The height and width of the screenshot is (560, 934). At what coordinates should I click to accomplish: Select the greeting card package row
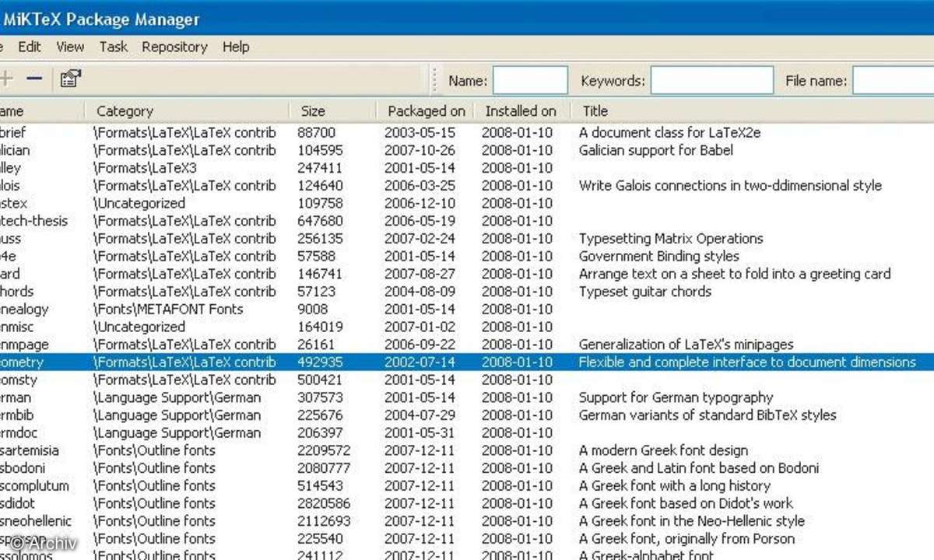(467, 274)
